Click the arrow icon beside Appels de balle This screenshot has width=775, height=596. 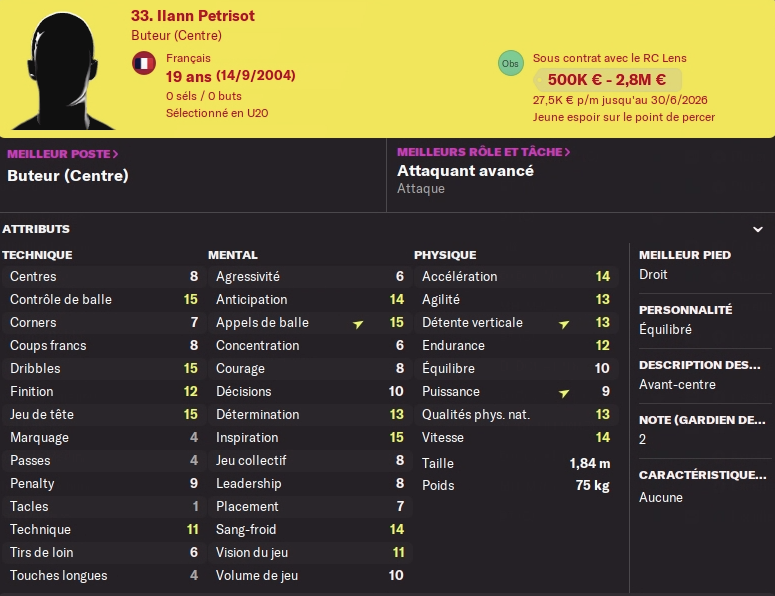358,323
